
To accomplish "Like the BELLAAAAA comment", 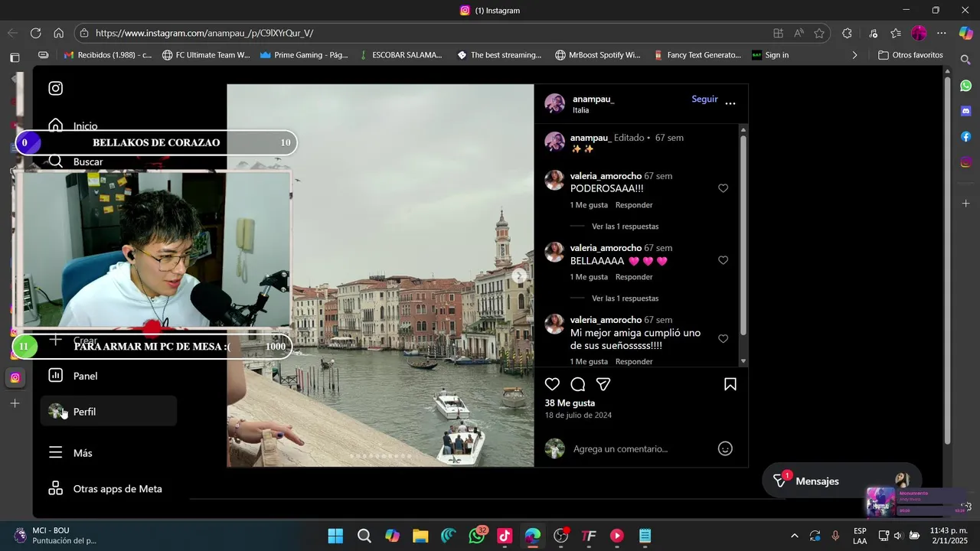I will 723,260.
